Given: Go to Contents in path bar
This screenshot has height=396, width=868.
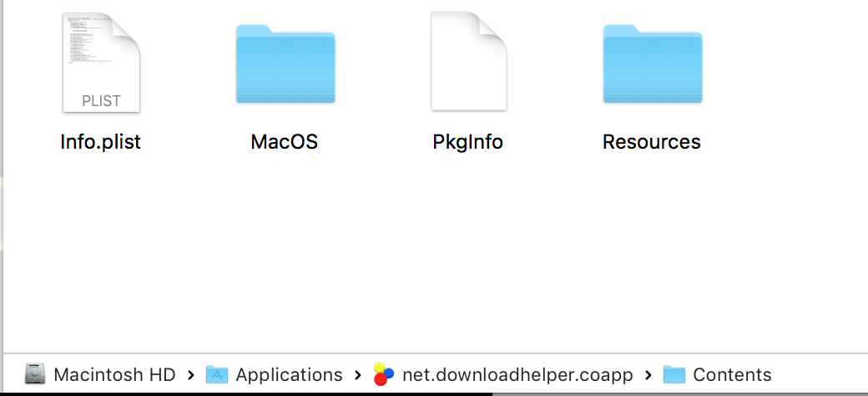Looking at the screenshot, I should [x=733, y=375].
